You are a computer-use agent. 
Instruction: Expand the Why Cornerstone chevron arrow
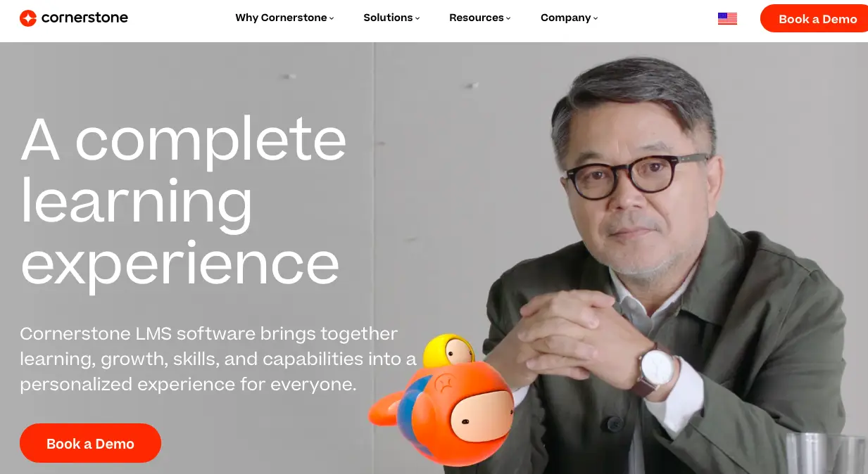[332, 18]
